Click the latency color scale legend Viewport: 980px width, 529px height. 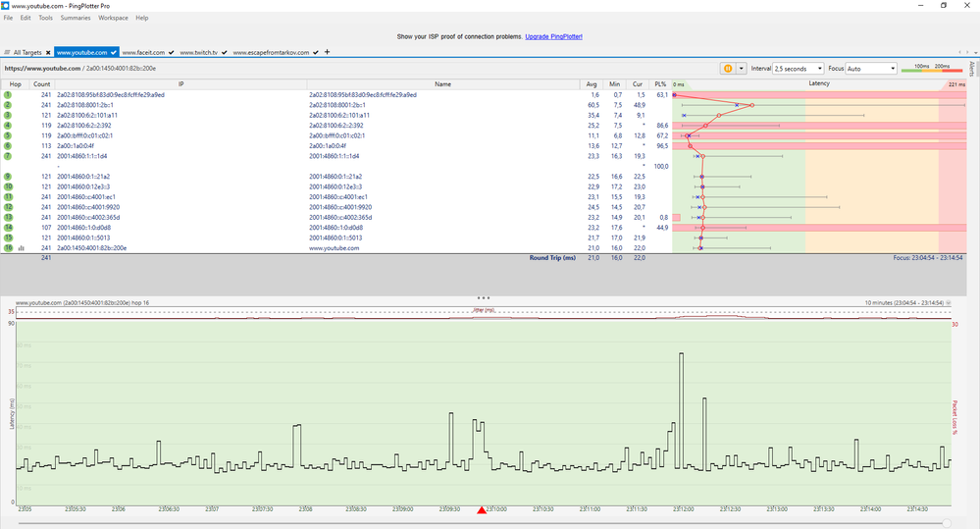932,68
